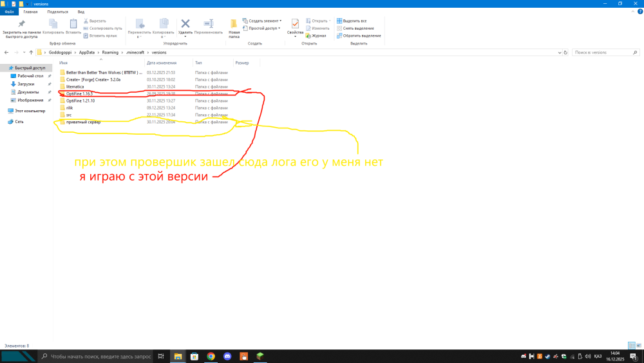
Task: Refresh the versions folder view
Action: [565, 53]
